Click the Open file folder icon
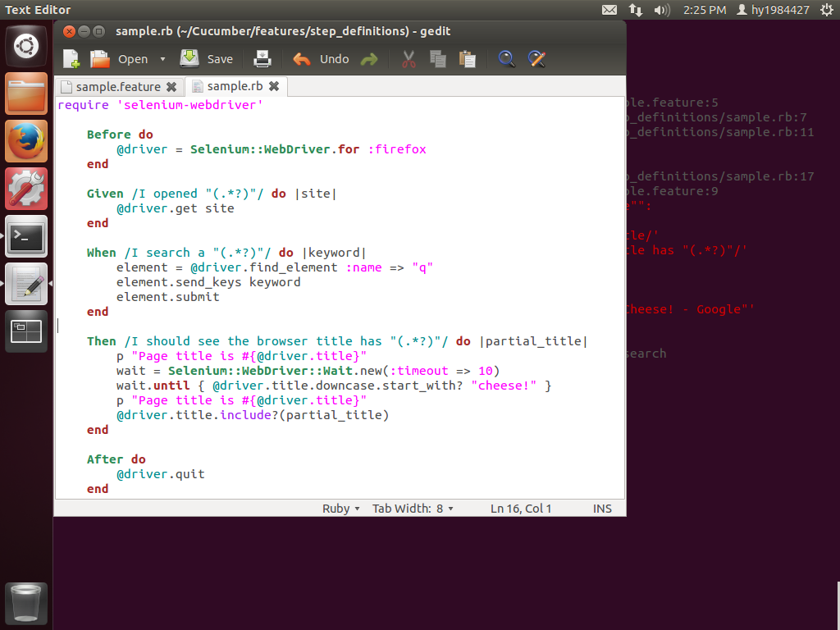The width and height of the screenshot is (840, 630). click(x=99, y=59)
